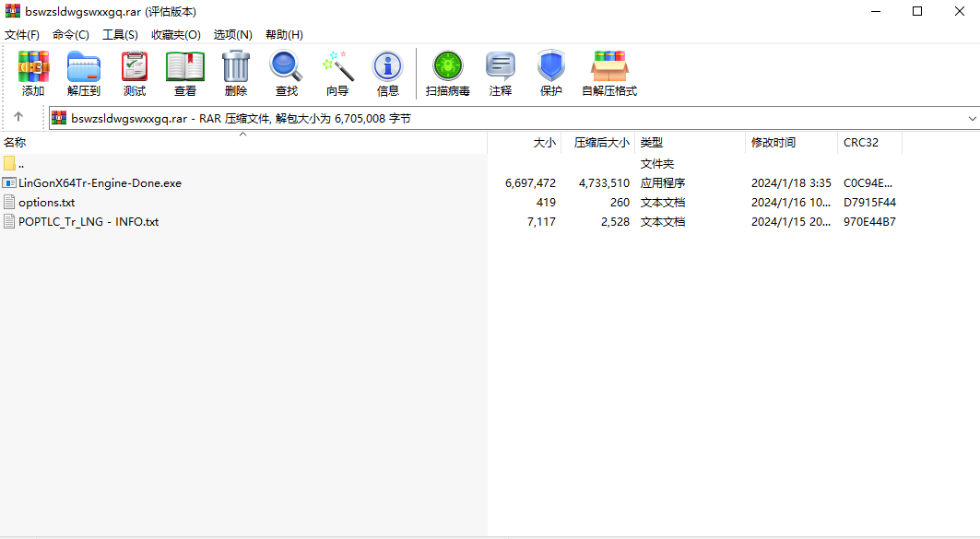The image size is (980, 539).
Task: Open the 选项(N) menu
Action: 232,35
